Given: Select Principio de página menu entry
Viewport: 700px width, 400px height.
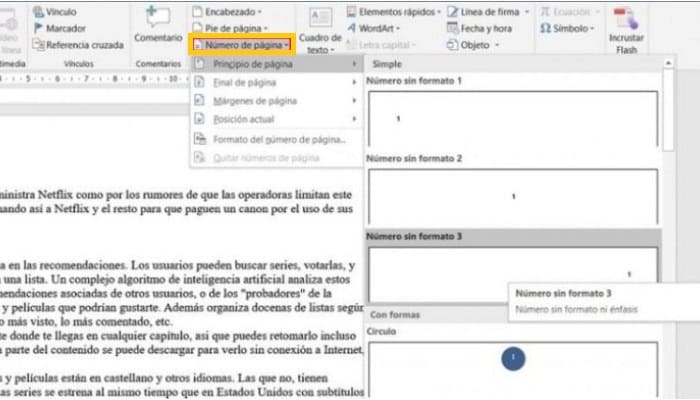Looking at the screenshot, I should coord(276,64).
